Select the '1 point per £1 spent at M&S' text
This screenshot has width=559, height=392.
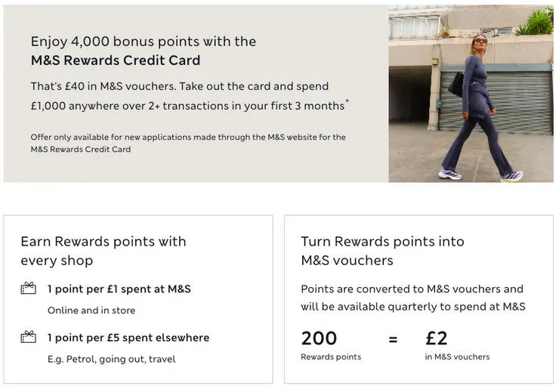click(x=119, y=289)
